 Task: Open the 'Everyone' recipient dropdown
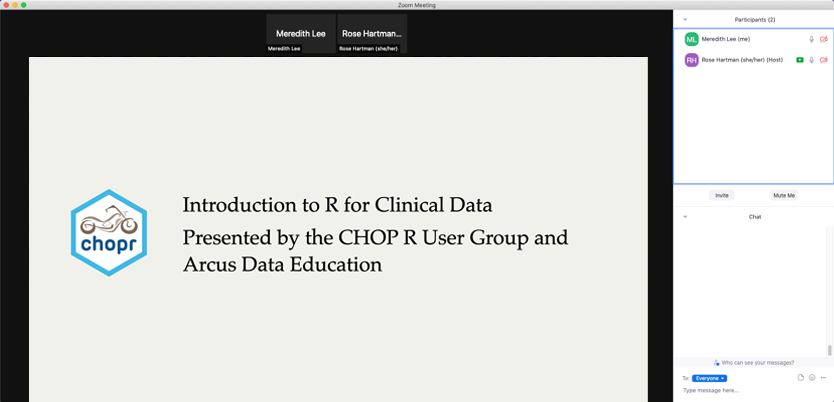[x=709, y=378]
